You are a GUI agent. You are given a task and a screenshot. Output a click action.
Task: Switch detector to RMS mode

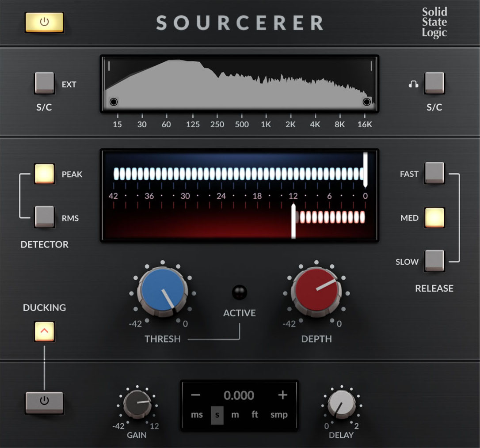point(44,217)
